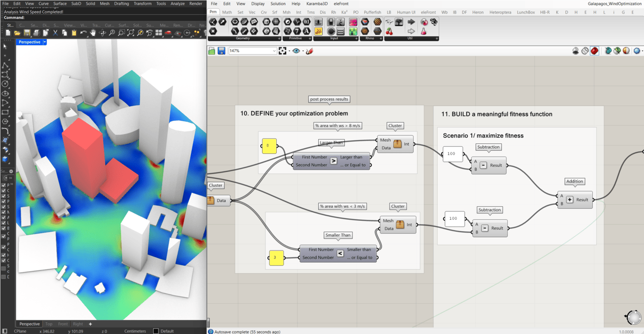Screen dimensions: 644x334
Task: Click the yellow panel with value 8
Action: [269, 146]
